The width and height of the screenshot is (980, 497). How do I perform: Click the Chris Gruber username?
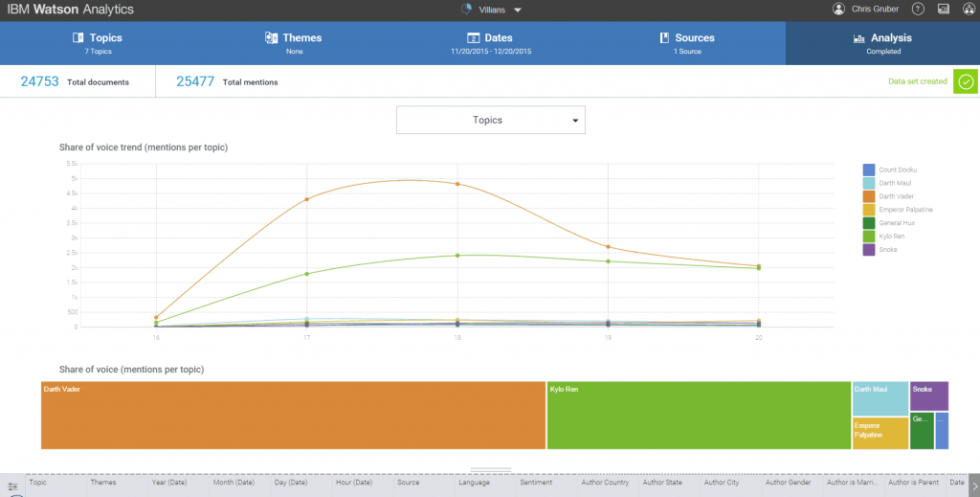pyautogui.click(x=875, y=9)
